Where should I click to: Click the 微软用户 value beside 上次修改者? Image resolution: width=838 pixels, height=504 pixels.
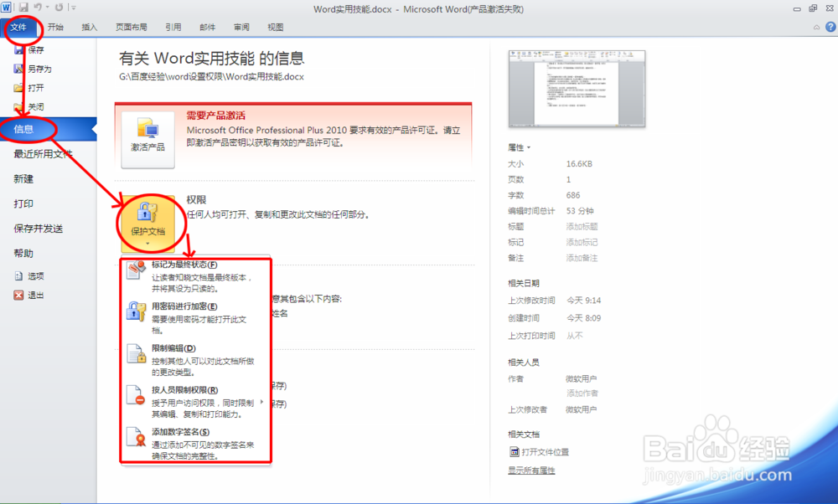pos(582,409)
